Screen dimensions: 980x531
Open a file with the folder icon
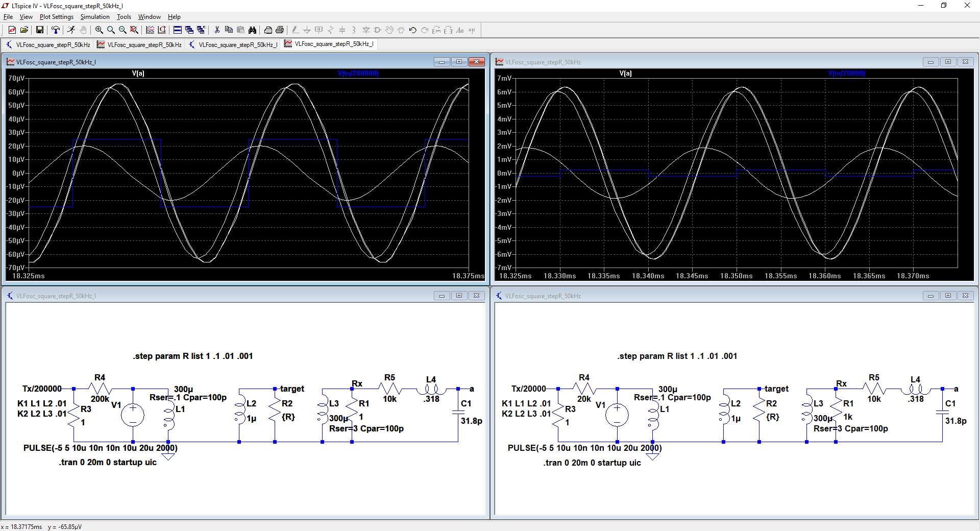tap(24, 30)
